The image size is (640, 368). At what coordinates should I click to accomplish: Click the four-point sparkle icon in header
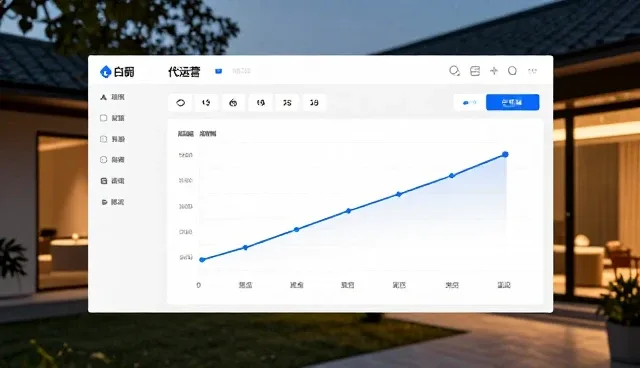[x=494, y=71]
